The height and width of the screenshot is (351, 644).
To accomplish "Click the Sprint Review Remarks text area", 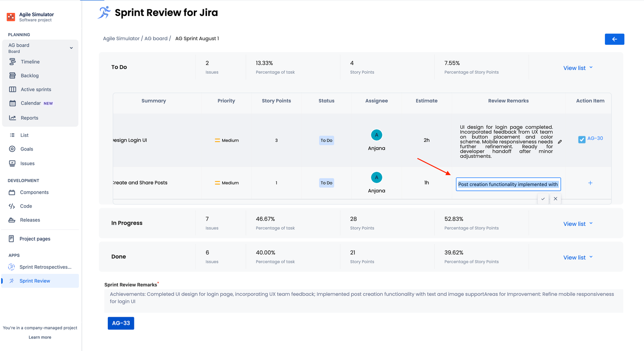I will (x=364, y=301).
